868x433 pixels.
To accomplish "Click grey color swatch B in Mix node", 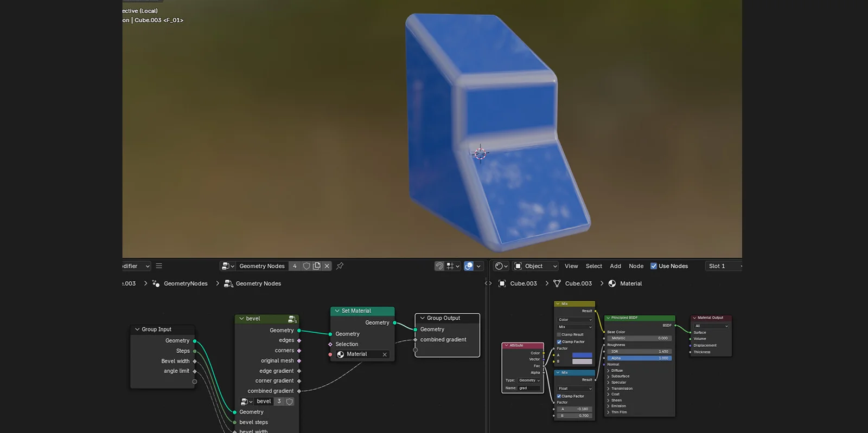I will [x=582, y=361].
